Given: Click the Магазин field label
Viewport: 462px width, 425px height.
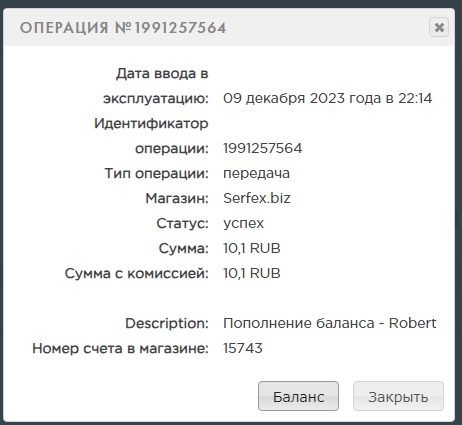Looking at the screenshot, I should (177, 198).
